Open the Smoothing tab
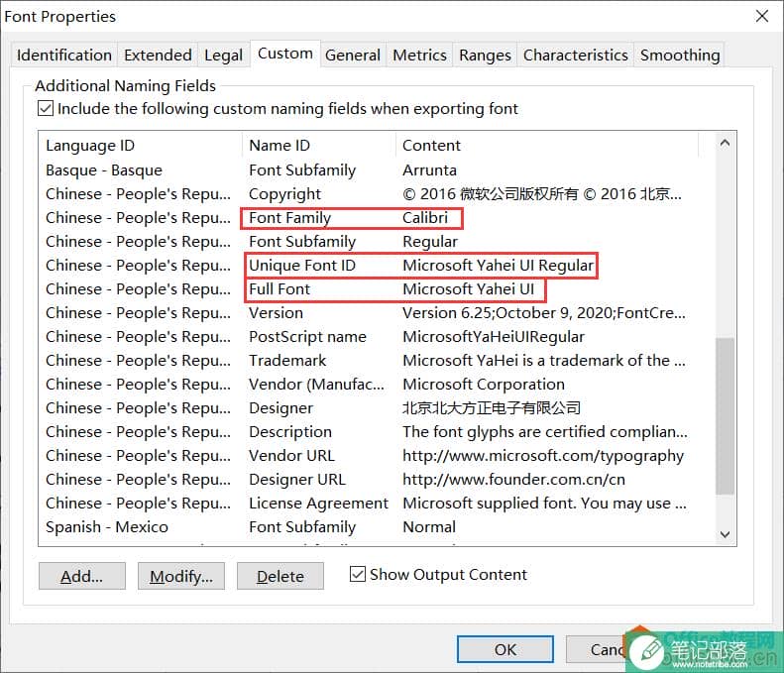784x673 pixels. 680,55
